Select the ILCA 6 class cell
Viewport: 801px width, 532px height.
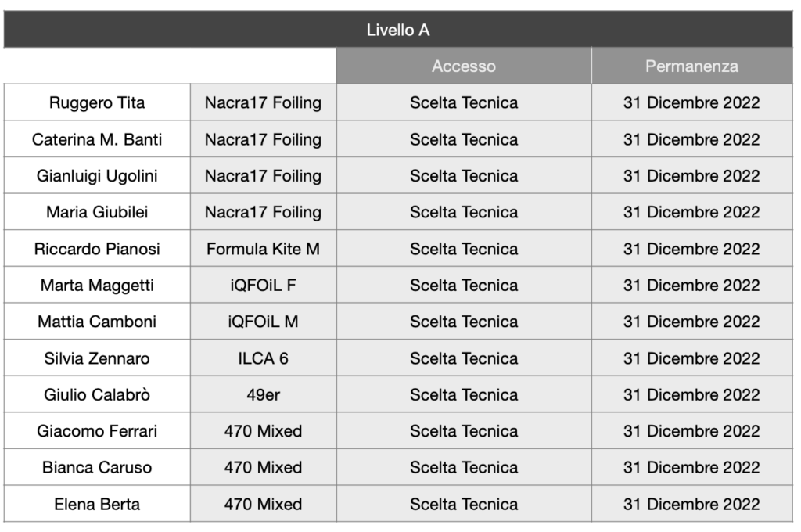pyautogui.click(x=263, y=358)
